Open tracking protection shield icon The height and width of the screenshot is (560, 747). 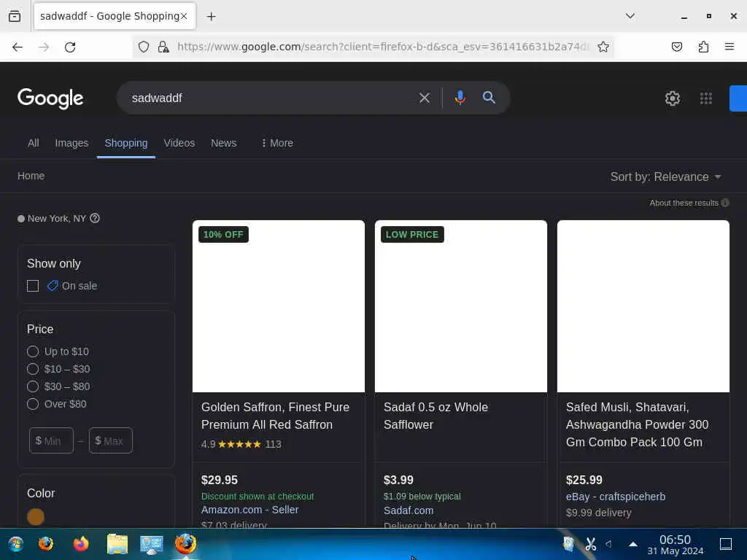(144, 47)
